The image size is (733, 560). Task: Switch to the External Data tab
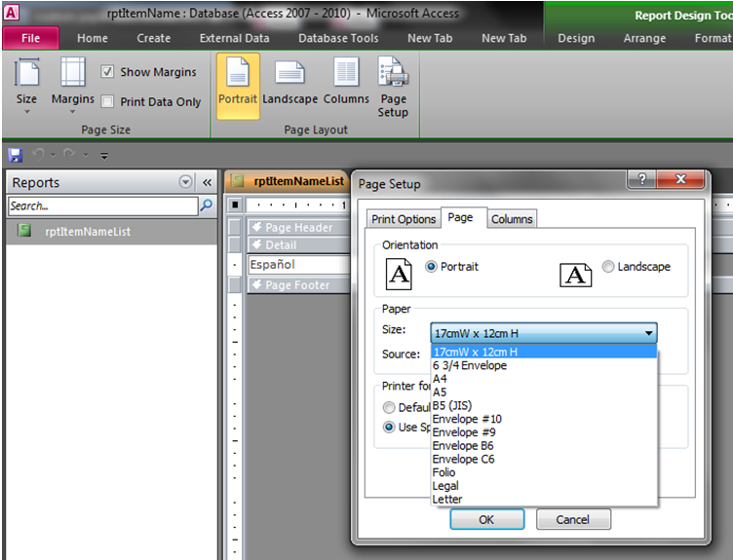[x=234, y=38]
